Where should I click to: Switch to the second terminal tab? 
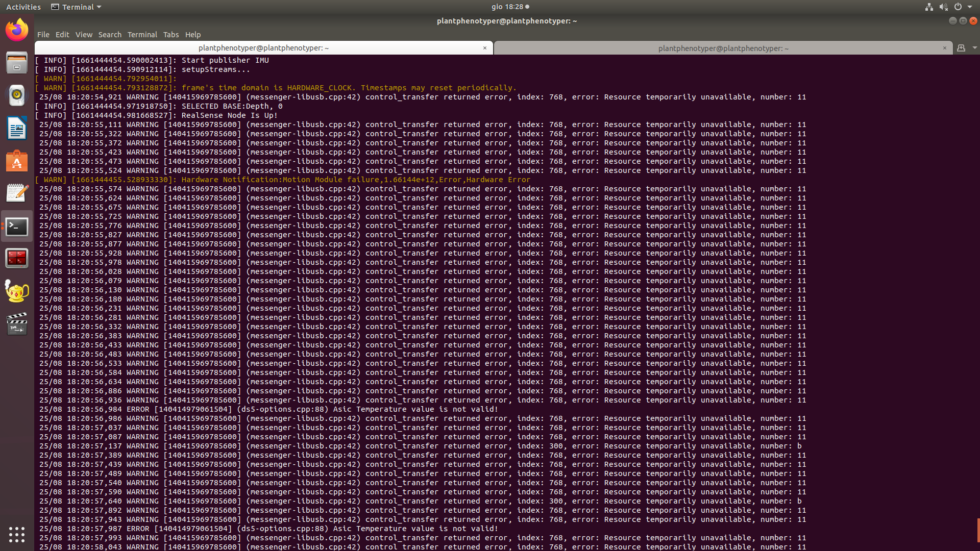(x=723, y=48)
